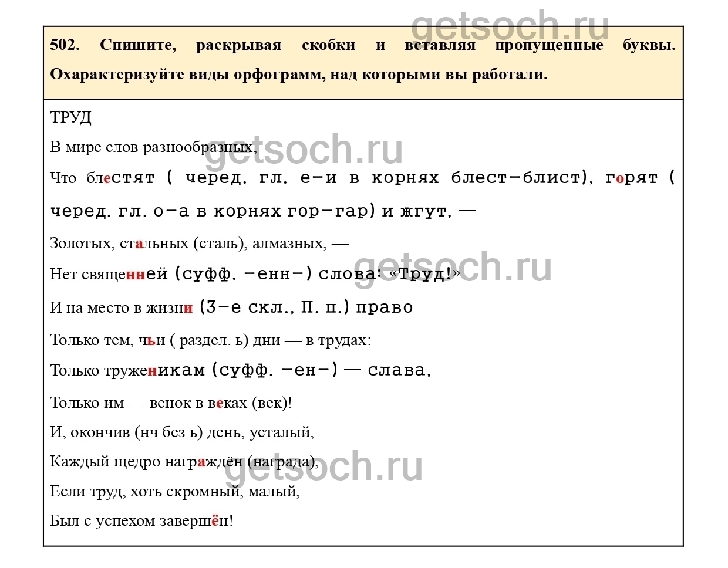Click the word «горят» with red letter

coord(632,178)
